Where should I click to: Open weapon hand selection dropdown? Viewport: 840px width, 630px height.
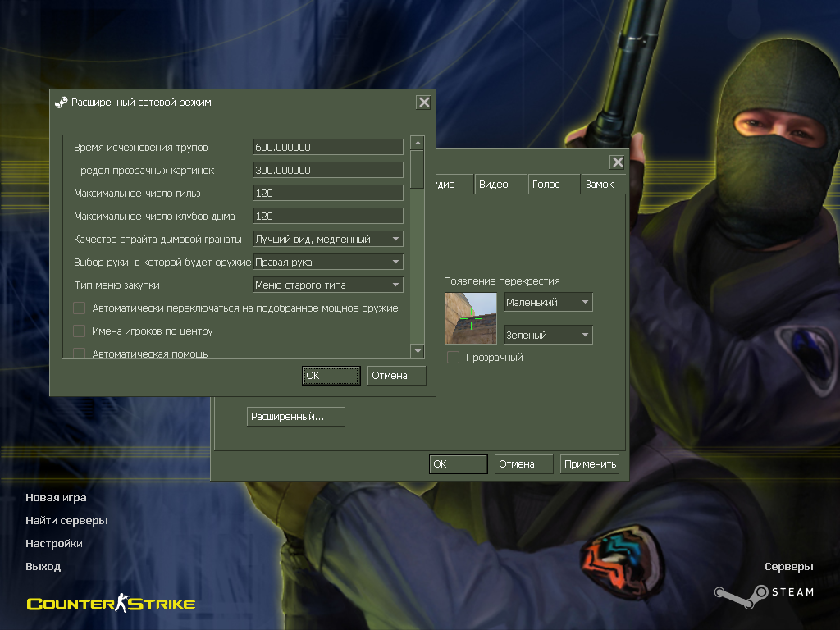point(328,262)
